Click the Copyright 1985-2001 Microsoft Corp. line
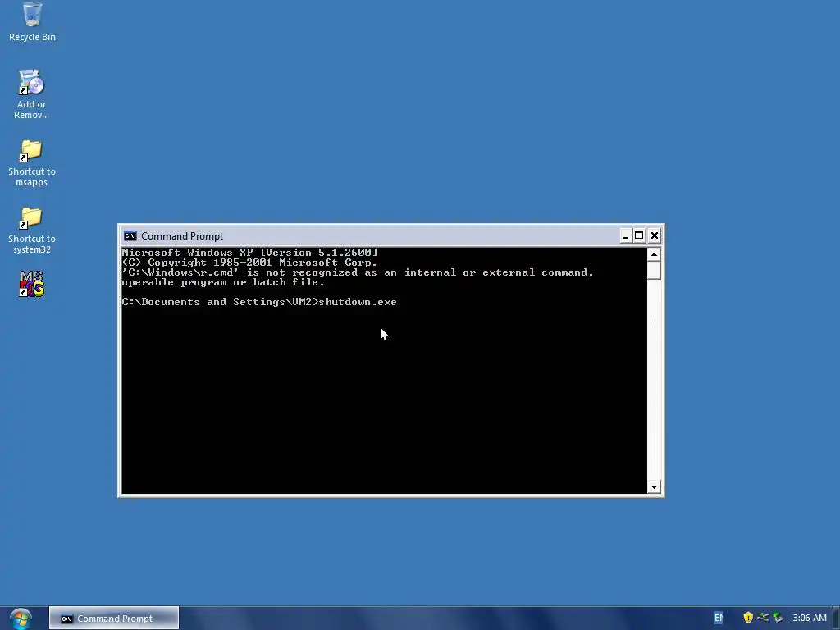 (x=249, y=262)
